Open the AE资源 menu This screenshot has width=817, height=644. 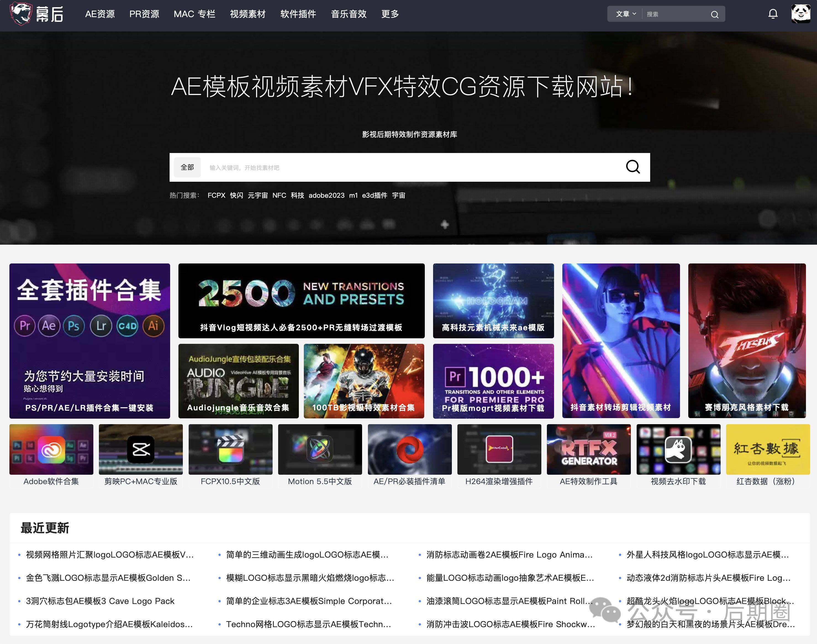100,14
